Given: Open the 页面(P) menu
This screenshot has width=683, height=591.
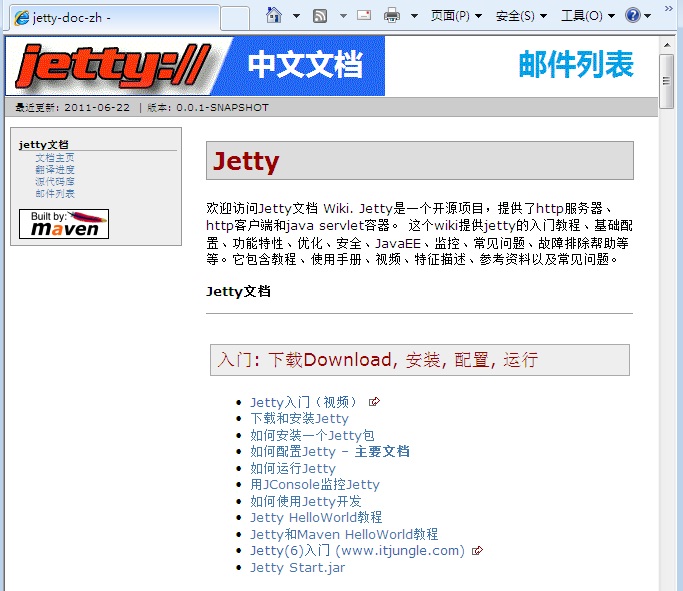Looking at the screenshot, I should pos(456,16).
